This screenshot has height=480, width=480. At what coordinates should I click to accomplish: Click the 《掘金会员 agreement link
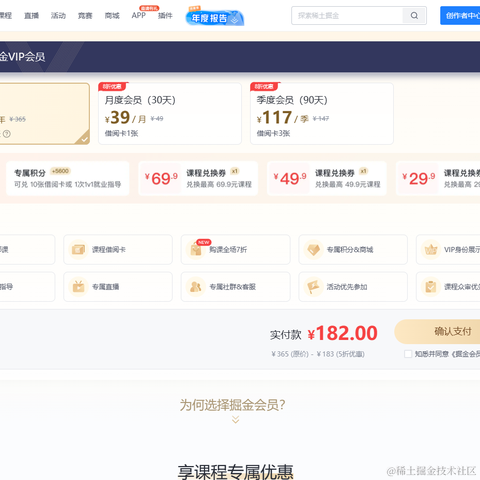[x=466, y=354]
